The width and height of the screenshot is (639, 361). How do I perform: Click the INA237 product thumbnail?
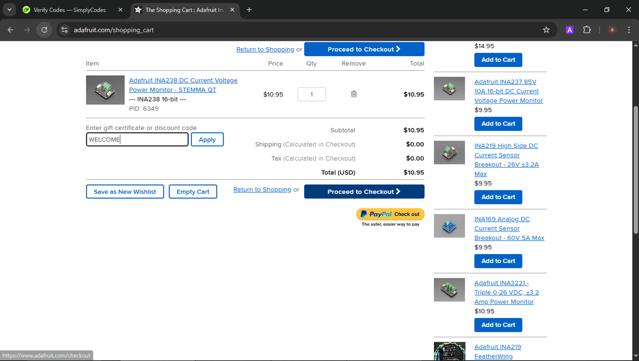click(449, 88)
